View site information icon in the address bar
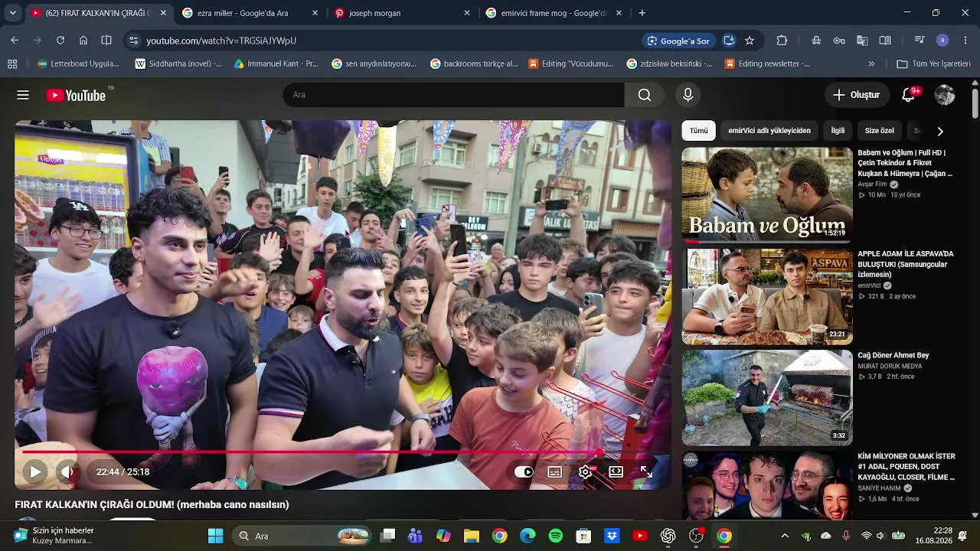Image resolution: width=980 pixels, height=551 pixels. click(x=133, y=41)
